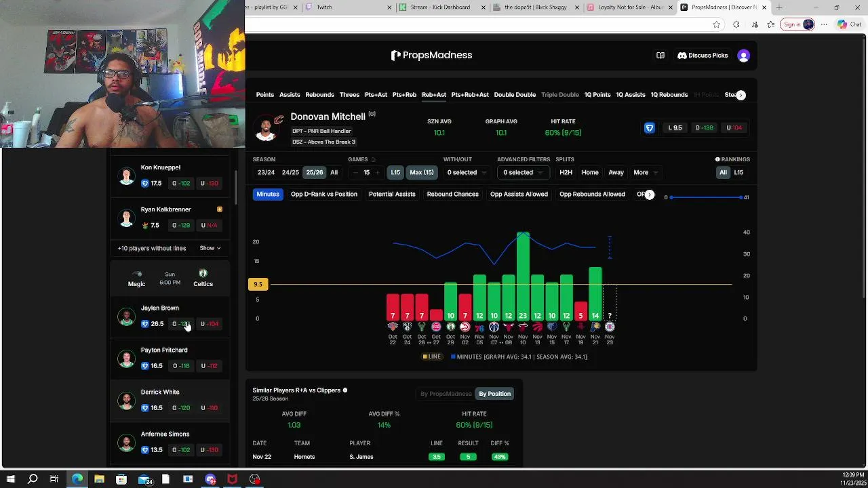868x488 pixels.
Task: Open File Explorer from the taskbar
Action: point(99,479)
